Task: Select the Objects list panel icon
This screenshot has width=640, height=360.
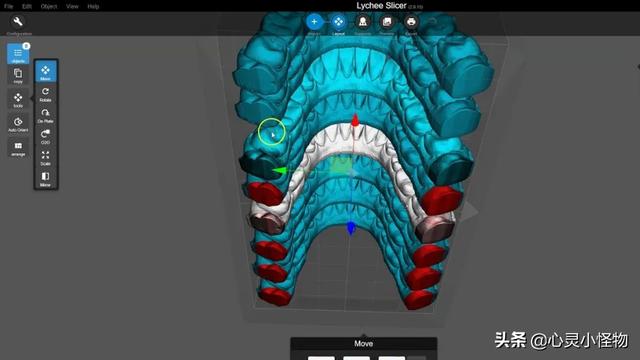Action: (x=18, y=54)
